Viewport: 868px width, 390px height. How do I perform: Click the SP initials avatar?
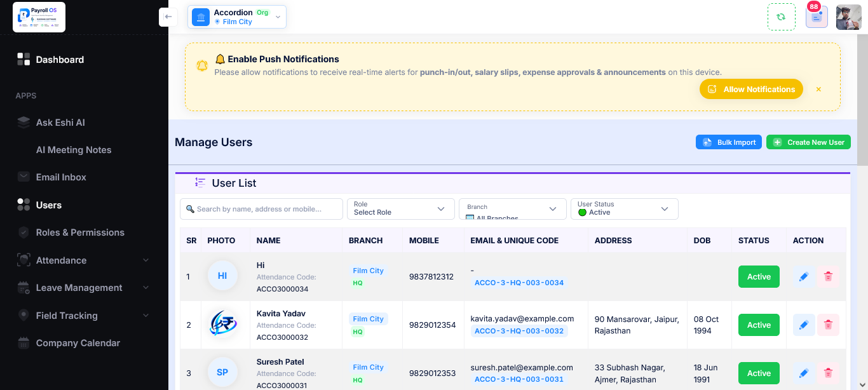222,372
